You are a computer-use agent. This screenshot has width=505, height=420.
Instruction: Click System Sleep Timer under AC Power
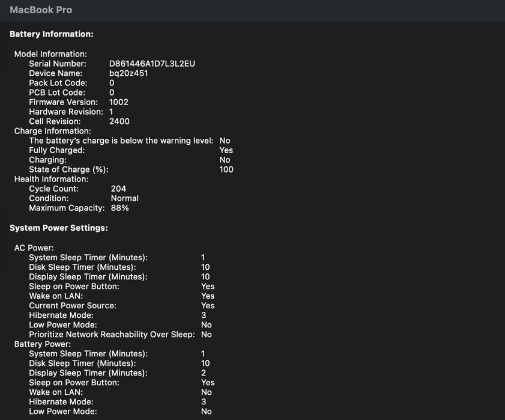click(88, 258)
